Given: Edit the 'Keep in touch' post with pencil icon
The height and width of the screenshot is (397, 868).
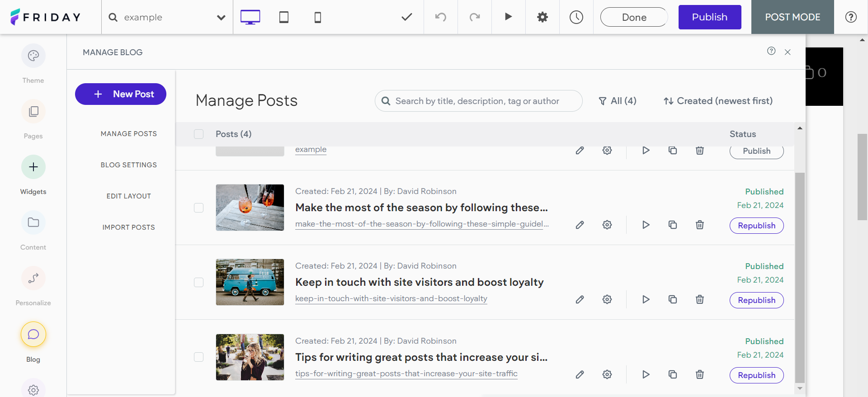Looking at the screenshot, I should (x=580, y=299).
